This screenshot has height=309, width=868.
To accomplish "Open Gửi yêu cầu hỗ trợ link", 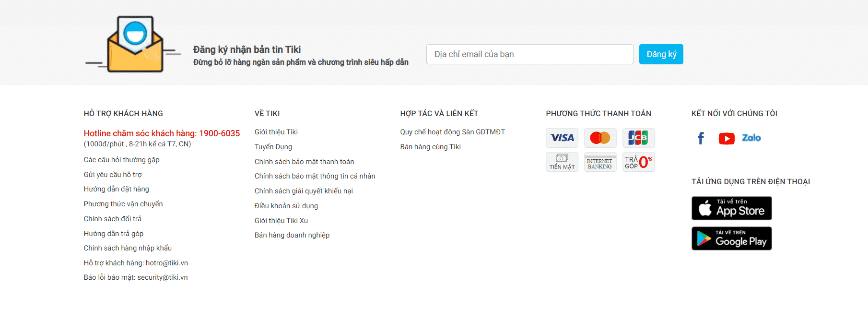I will 113,175.
